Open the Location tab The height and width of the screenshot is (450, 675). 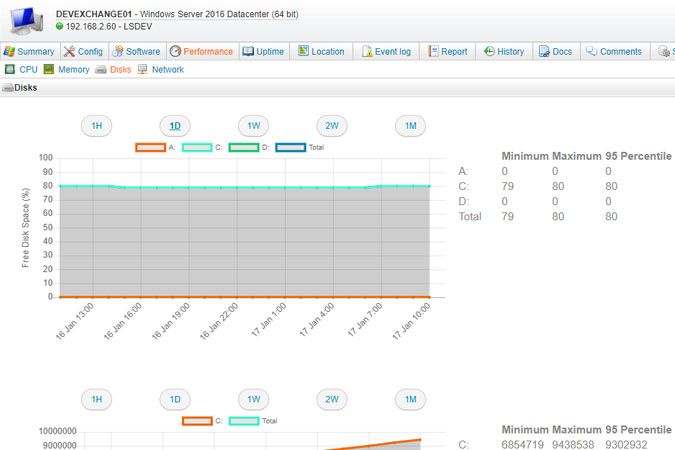[320, 51]
